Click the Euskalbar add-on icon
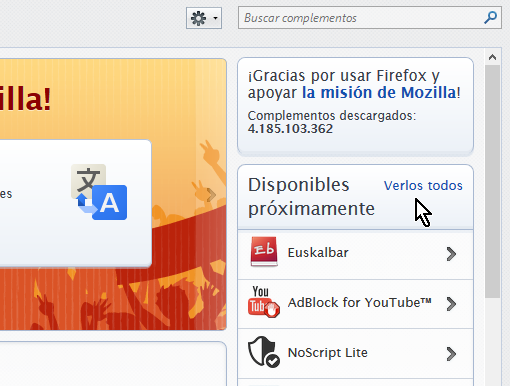Viewport: 510px width, 386px height. [x=264, y=252]
